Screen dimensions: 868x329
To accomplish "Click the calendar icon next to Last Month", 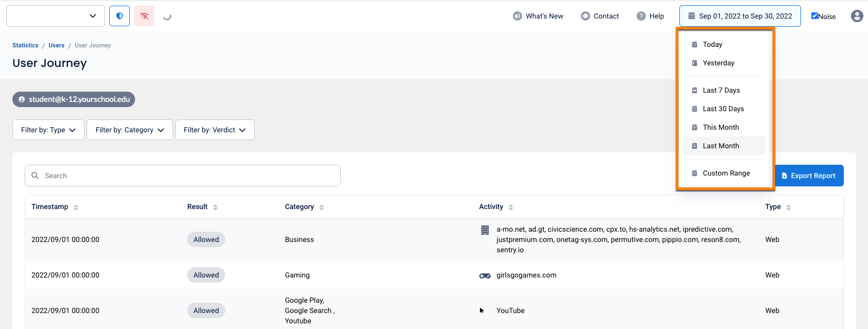I will click(694, 146).
